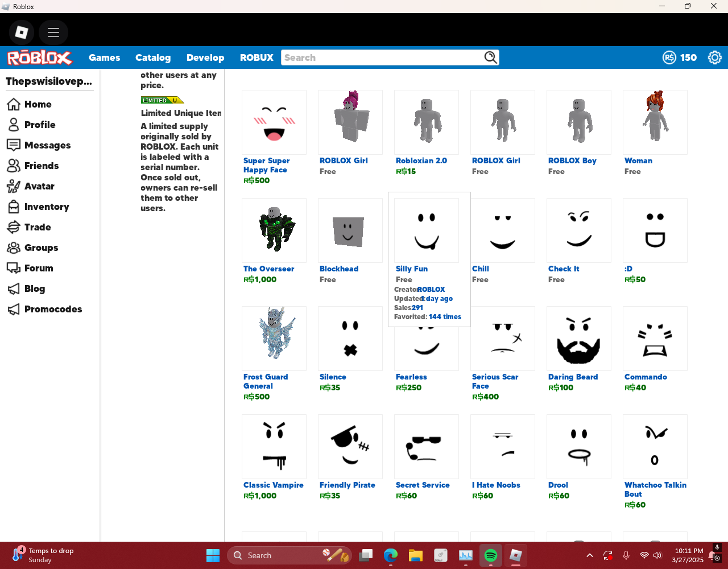The image size is (728, 569).
Task: Click the volume icon in the system tray
Action: click(x=657, y=555)
